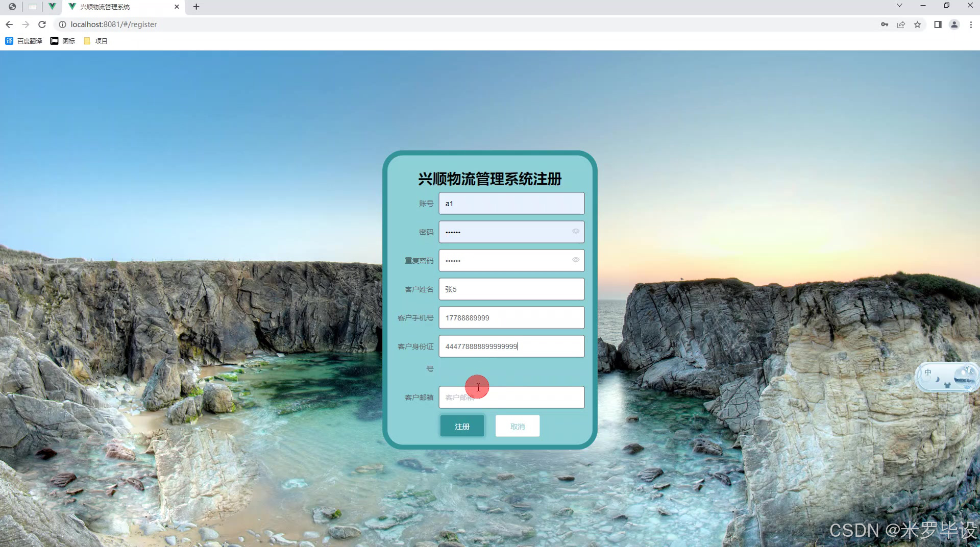Focus the 重复密码 repeat password field
Viewport: 980px width, 547px height.
(511, 261)
